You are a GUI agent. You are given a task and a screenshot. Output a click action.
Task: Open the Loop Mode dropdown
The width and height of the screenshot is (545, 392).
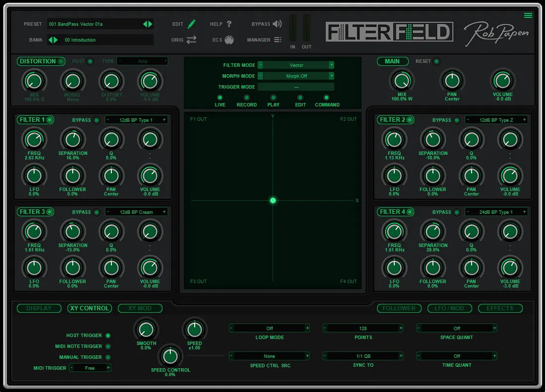pos(270,328)
